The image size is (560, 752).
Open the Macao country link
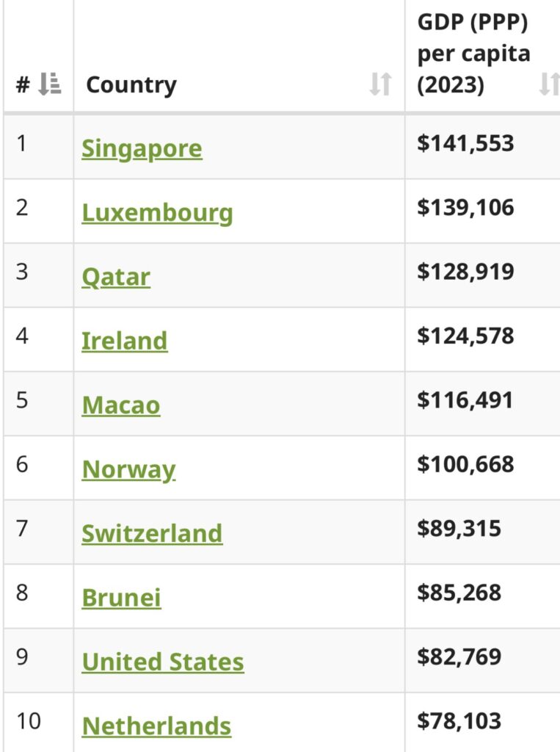coord(121,405)
